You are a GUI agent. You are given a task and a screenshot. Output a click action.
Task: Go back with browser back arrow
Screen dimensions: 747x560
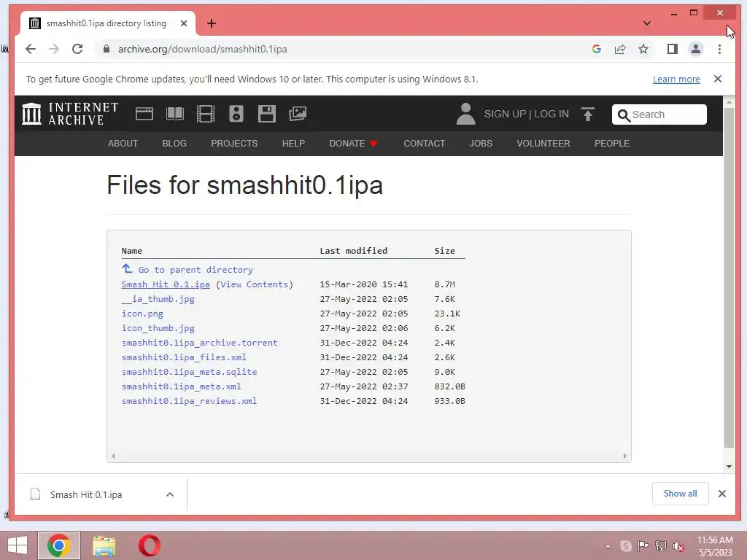(31, 49)
